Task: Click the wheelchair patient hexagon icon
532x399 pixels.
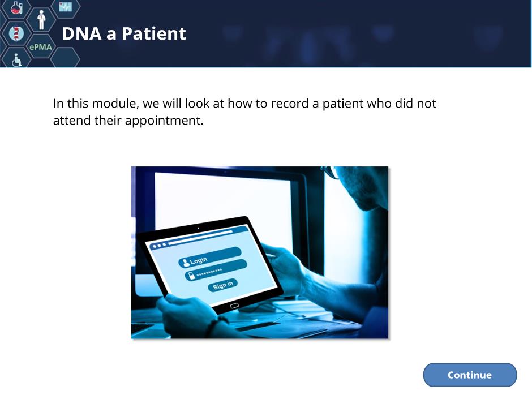Action: [16, 60]
